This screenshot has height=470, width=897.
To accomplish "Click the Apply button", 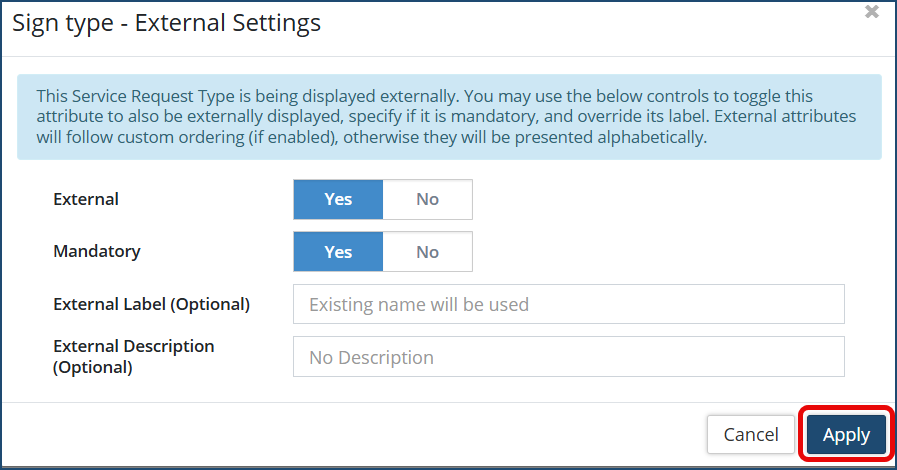I will coord(846,434).
